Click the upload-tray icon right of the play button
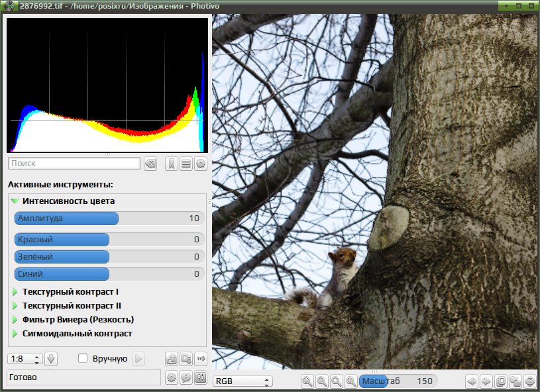 click(x=172, y=359)
